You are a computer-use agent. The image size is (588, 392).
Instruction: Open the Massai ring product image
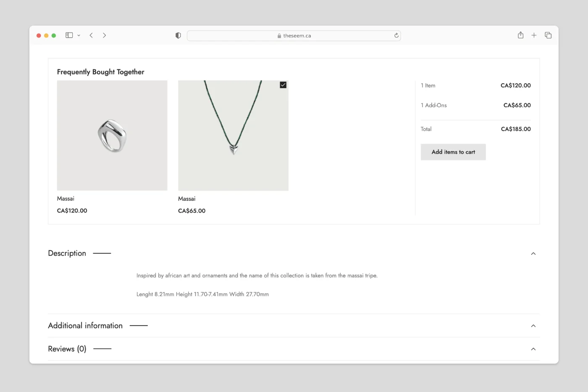(112, 135)
